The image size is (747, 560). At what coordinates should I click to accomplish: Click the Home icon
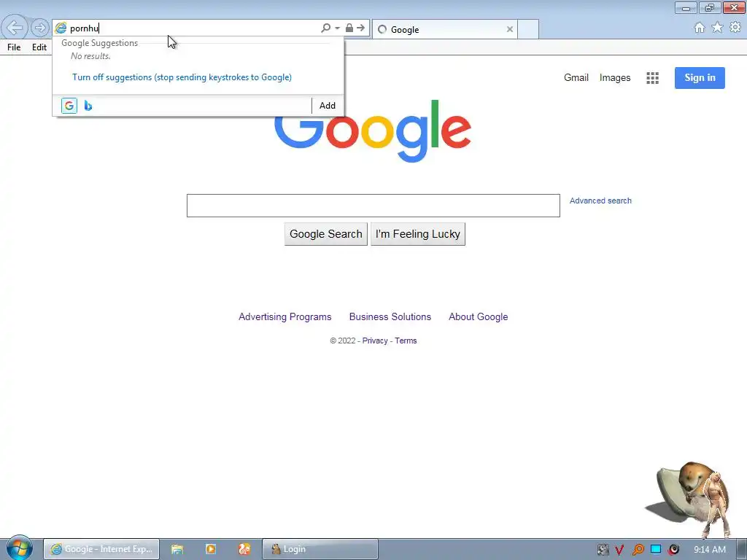point(700,28)
